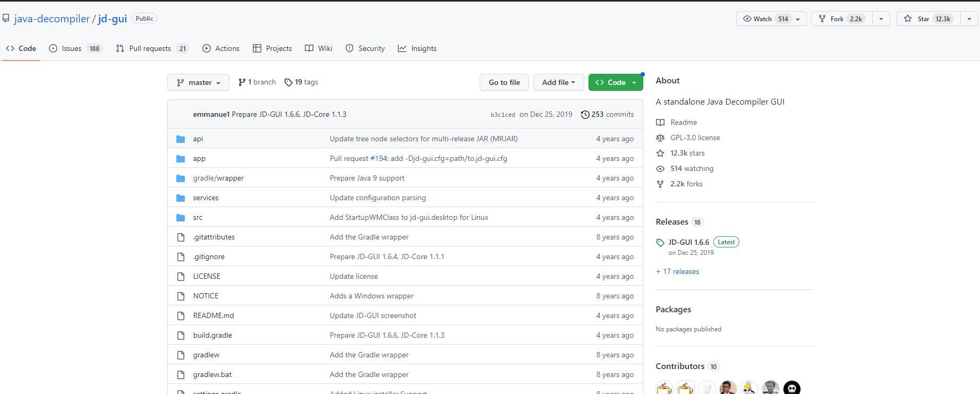980x394 pixels.
Task: Click the scale icon beside GPL-3.0 license
Action: point(660,138)
